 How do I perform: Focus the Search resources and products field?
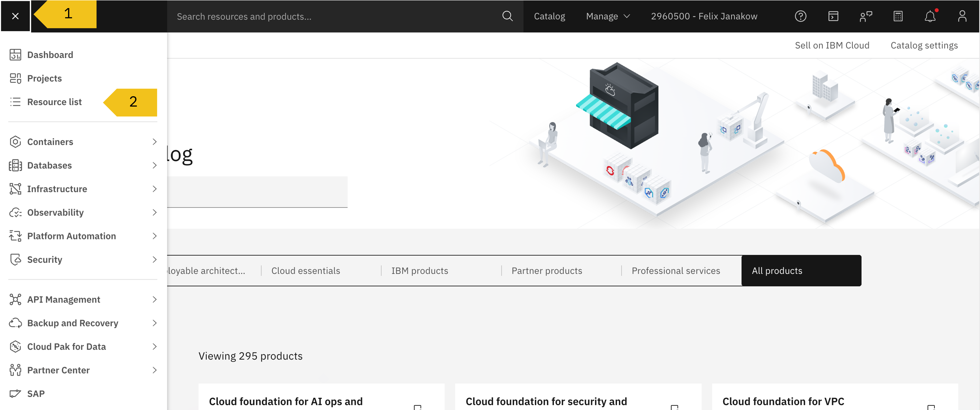(x=335, y=16)
